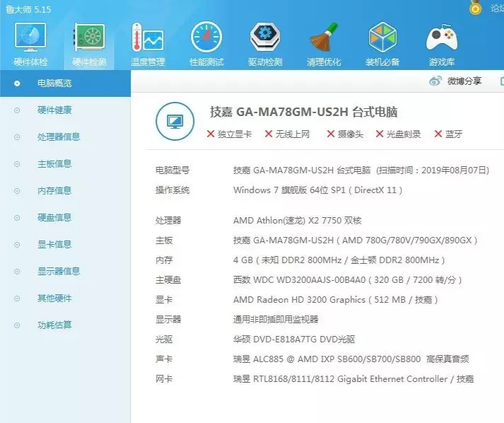Click 华硕 DVD-E818A7TG DVD光驱 value
Viewport: 504px width, 423px height.
pos(294,340)
